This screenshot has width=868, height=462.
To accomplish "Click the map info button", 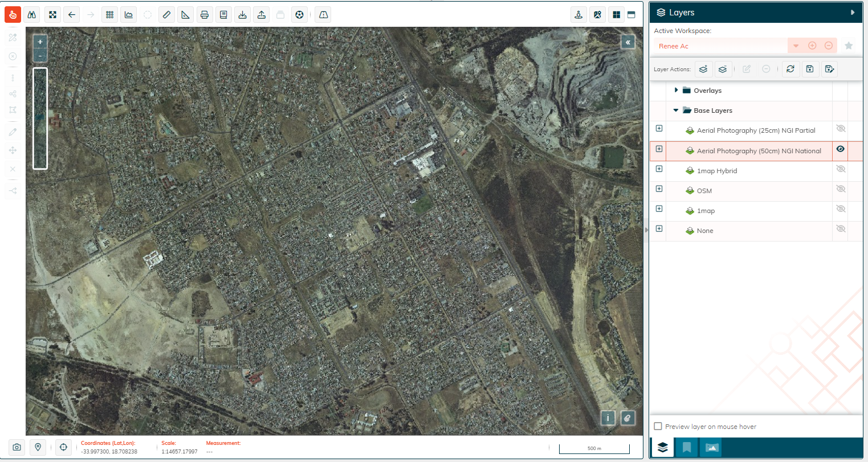I will point(608,418).
